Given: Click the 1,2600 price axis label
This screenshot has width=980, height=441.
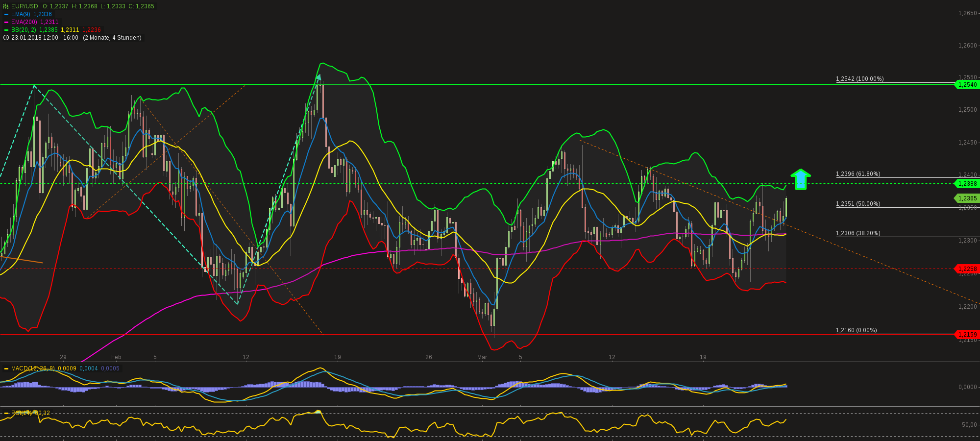Looking at the screenshot, I should pyautogui.click(x=968, y=46).
